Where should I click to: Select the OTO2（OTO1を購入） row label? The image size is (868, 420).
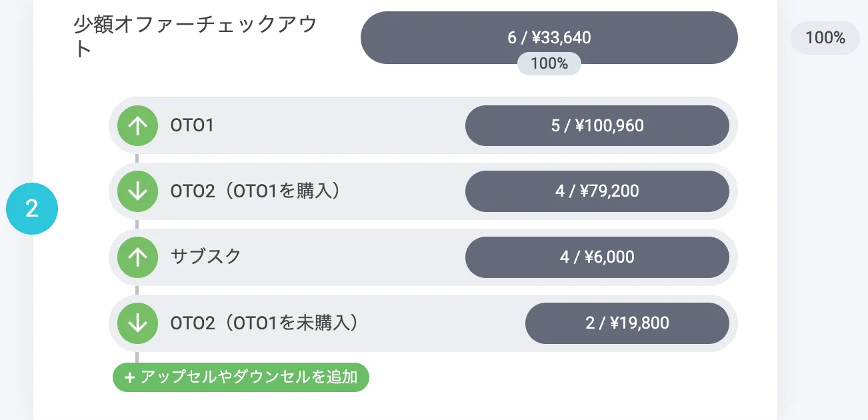click(x=256, y=191)
